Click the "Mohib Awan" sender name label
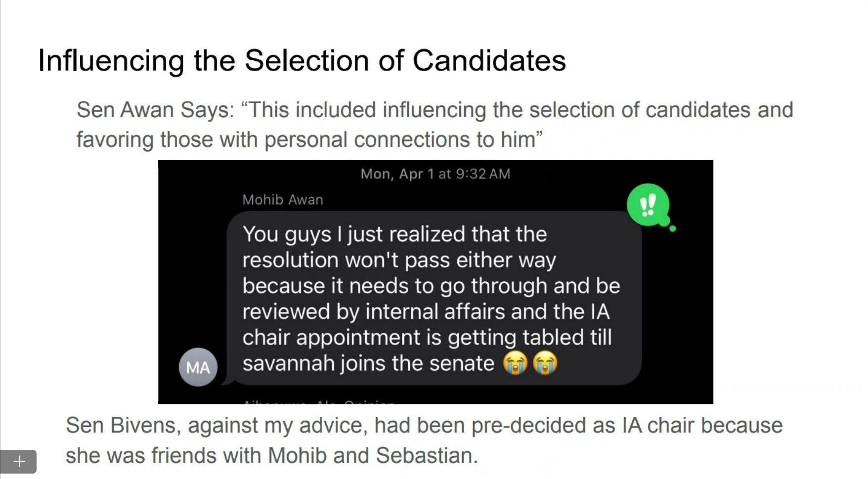This screenshot has height=479, width=868. (x=282, y=200)
